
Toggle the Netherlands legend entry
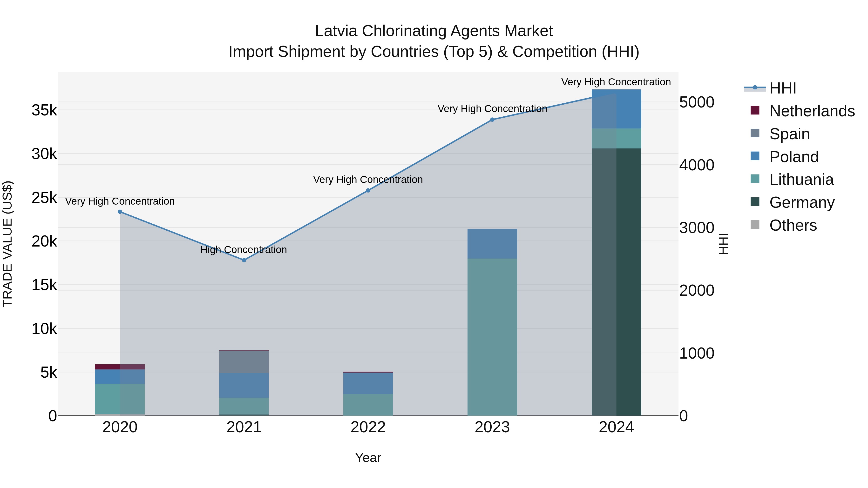(802, 111)
